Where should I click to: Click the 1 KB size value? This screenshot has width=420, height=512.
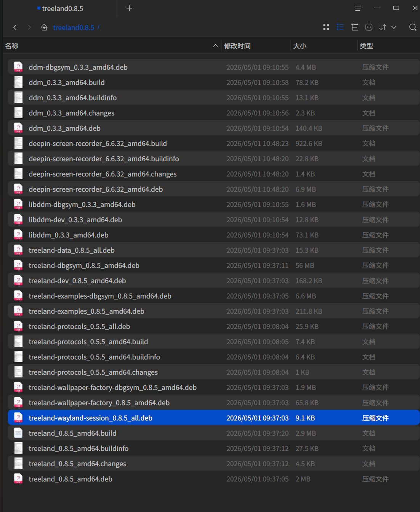coord(302,372)
